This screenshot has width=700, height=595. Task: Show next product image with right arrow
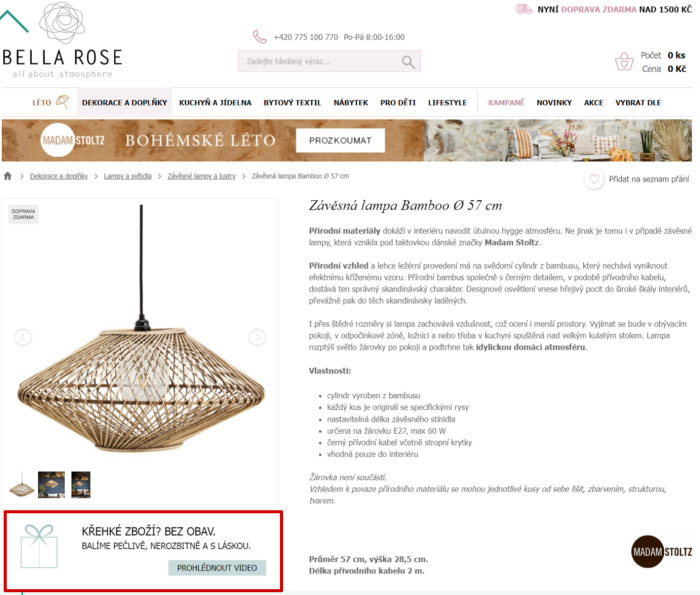tap(257, 337)
